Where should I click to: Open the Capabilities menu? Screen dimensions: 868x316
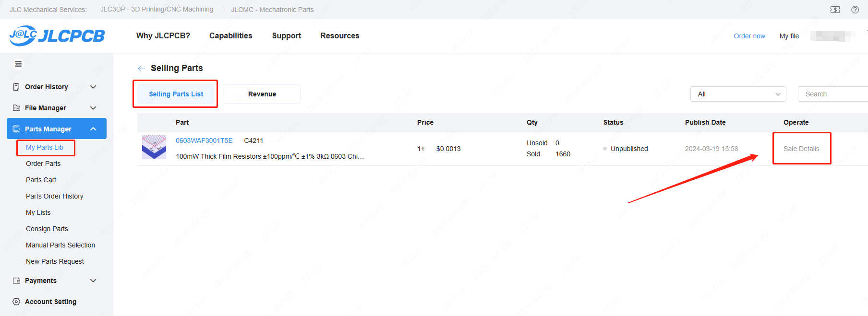[x=231, y=35]
